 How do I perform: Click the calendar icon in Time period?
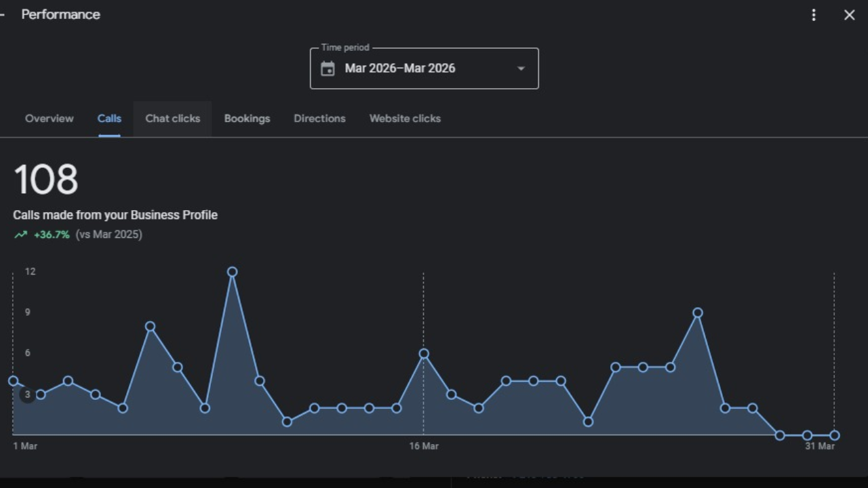click(x=328, y=68)
